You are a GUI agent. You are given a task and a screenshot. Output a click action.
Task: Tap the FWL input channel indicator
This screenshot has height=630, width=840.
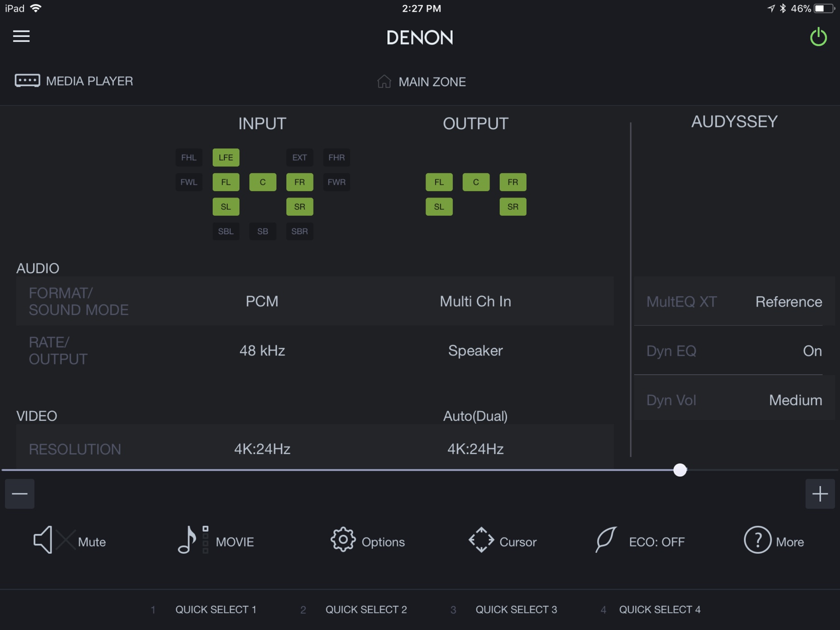click(x=189, y=182)
